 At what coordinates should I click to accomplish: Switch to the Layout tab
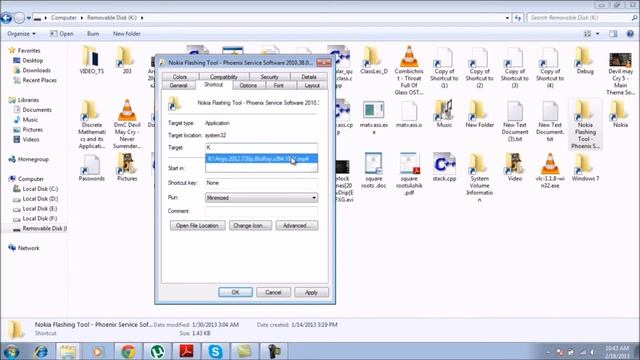(312, 85)
